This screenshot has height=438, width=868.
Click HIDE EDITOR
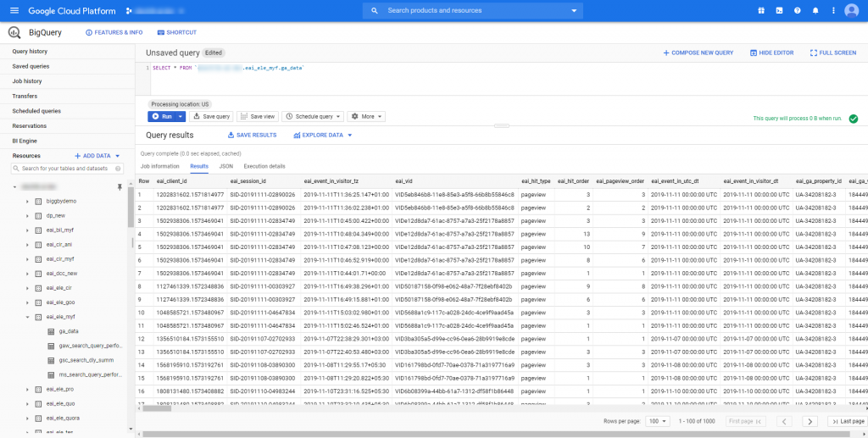(x=771, y=53)
